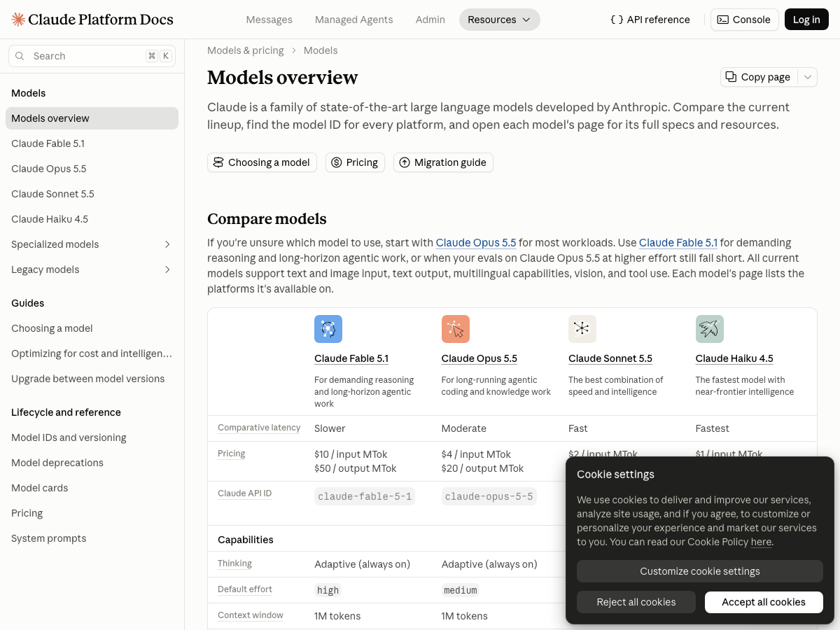Click Accept all cookies
Viewport: 840px width, 630px height.
[764, 602]
